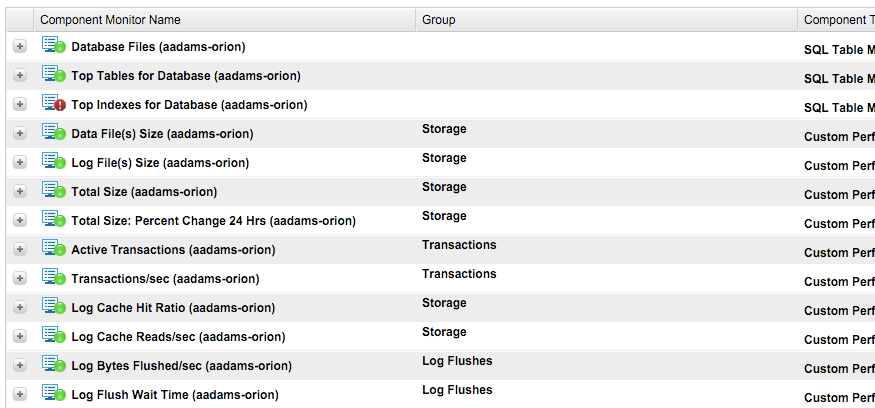Click the Log Flushes group for Log Flush Wait Time
Image resolution: width=875 pixels, height=408 pixels.
[457, 390]
